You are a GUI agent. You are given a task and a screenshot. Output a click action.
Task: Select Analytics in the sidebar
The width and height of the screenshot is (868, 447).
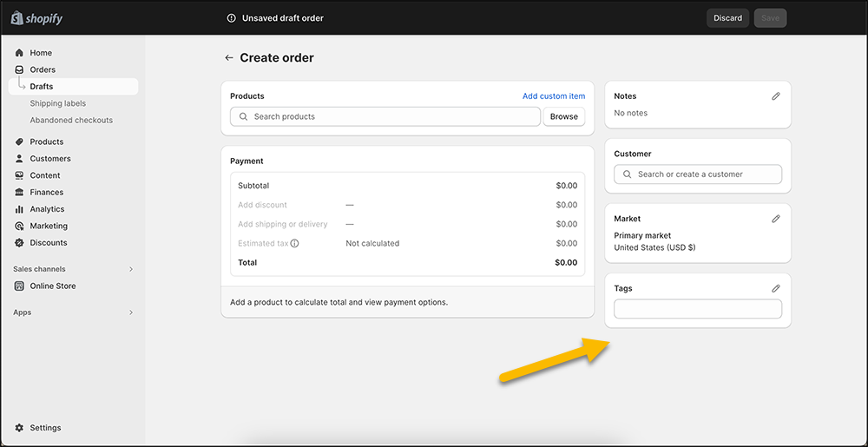point(47,209)
